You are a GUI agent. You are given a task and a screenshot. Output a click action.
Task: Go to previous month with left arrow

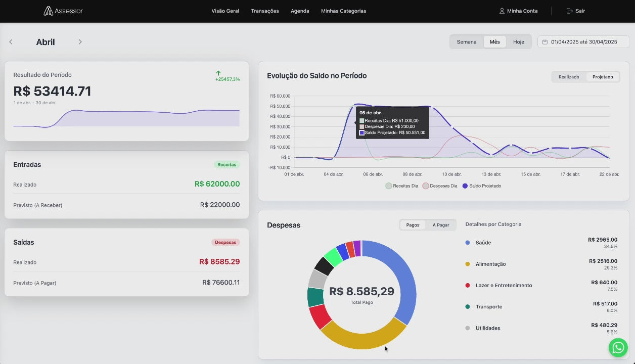(x=11, y=42)
